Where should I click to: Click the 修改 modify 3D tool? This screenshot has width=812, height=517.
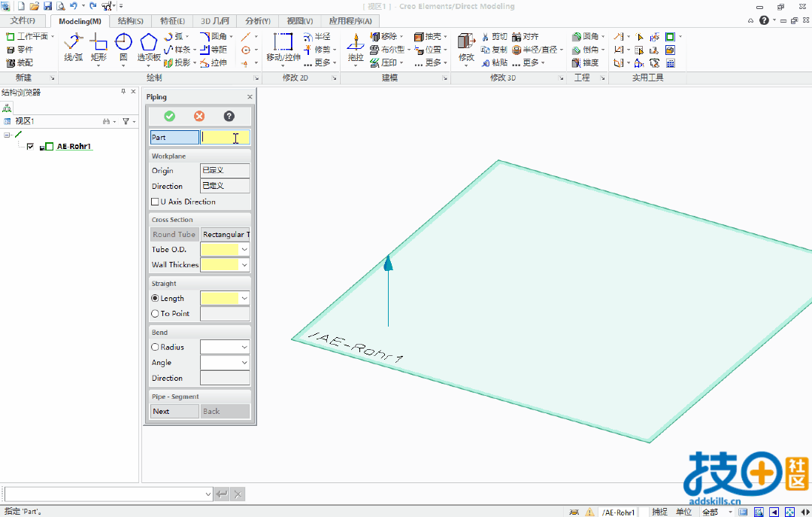pyautogui.click(x=467, y=47)
